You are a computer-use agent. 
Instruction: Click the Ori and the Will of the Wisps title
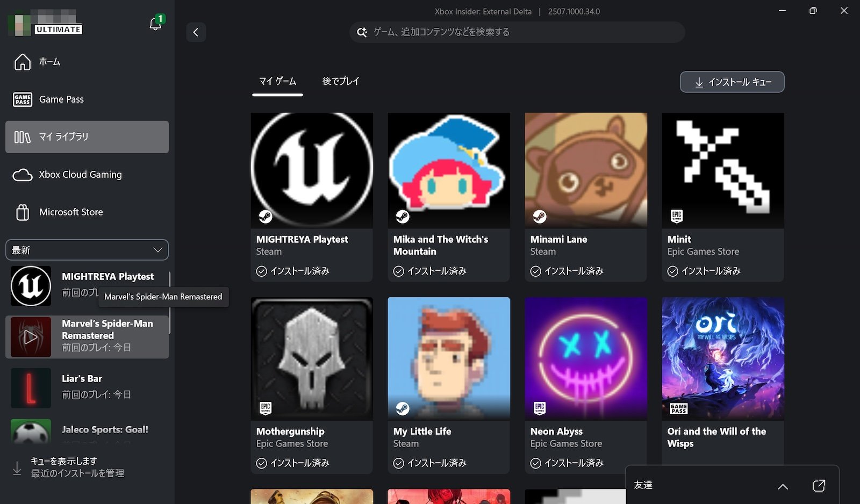pyautogui.click(x=716, y=437)
